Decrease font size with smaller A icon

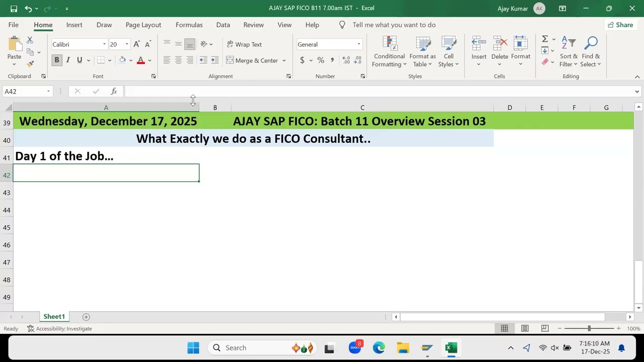point(147,44)
